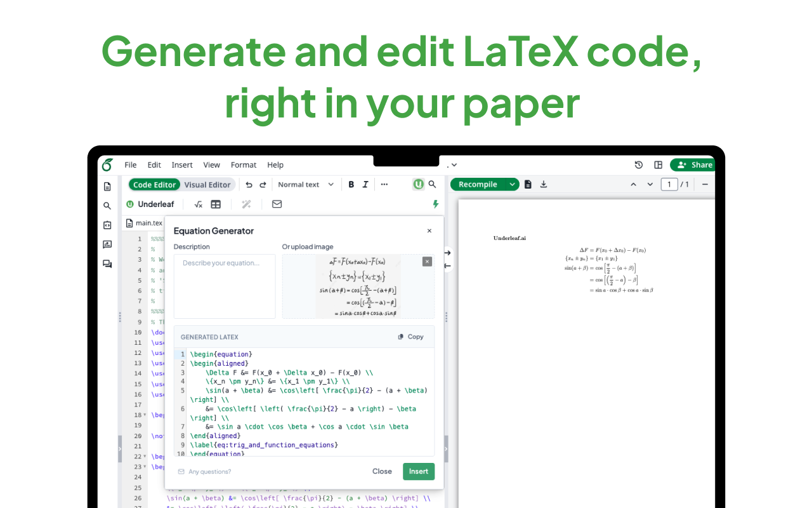Open the Edit menu

pyautogui.click(x=154, y=164)
